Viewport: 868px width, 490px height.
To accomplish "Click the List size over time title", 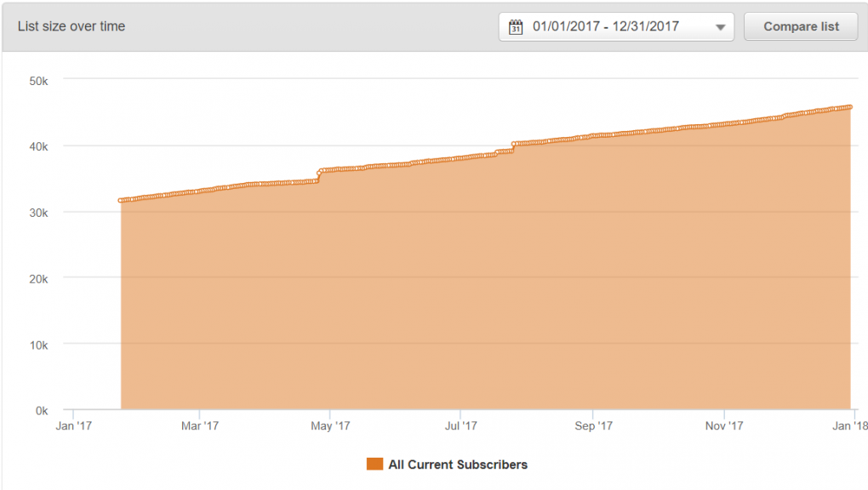I will [x=71, y=26].
